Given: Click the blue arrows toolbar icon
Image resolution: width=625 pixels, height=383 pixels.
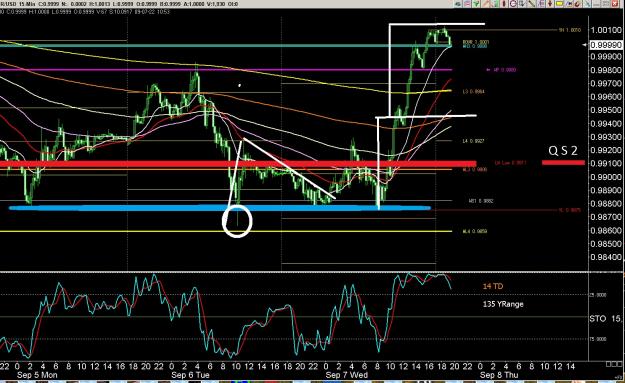Looking at the screenshot, I should (x=568, y=4).
